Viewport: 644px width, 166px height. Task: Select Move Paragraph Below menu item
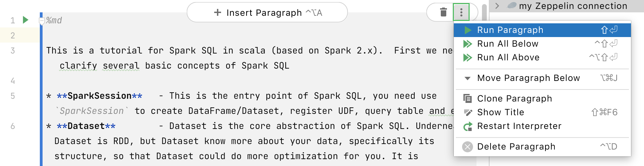[528, 78]
